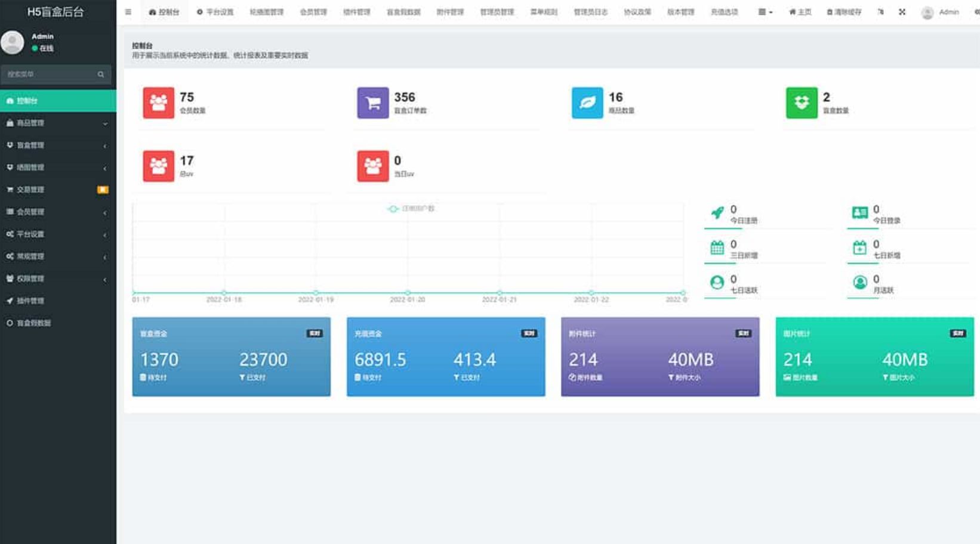
Task: Click the ID card 今日登录 icon
Action: (859, 213)
